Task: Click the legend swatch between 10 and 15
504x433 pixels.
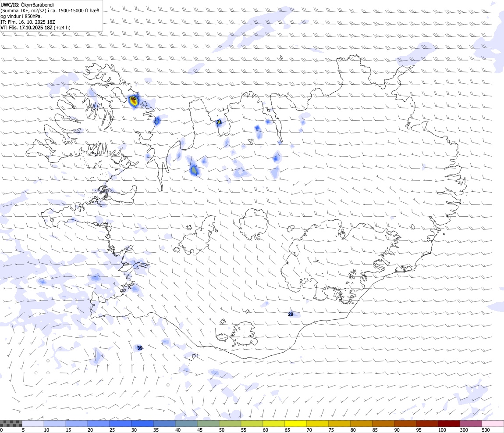Action: [55, 423]
